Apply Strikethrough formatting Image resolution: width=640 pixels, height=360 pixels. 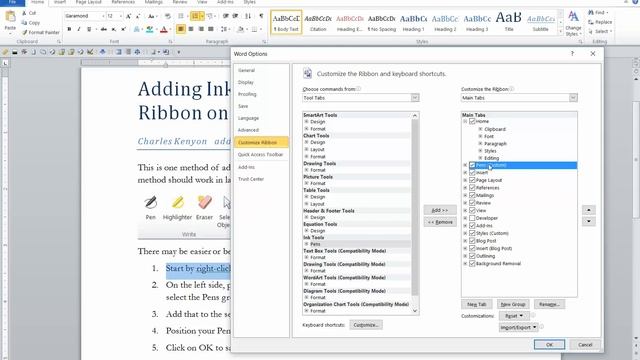tap(104, 29)
